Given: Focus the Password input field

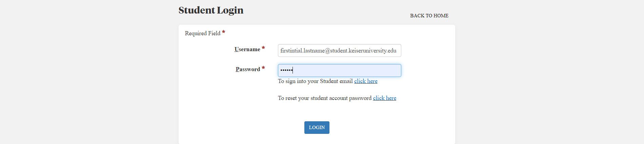Looking at the screenshot, I should pos(339,70).
